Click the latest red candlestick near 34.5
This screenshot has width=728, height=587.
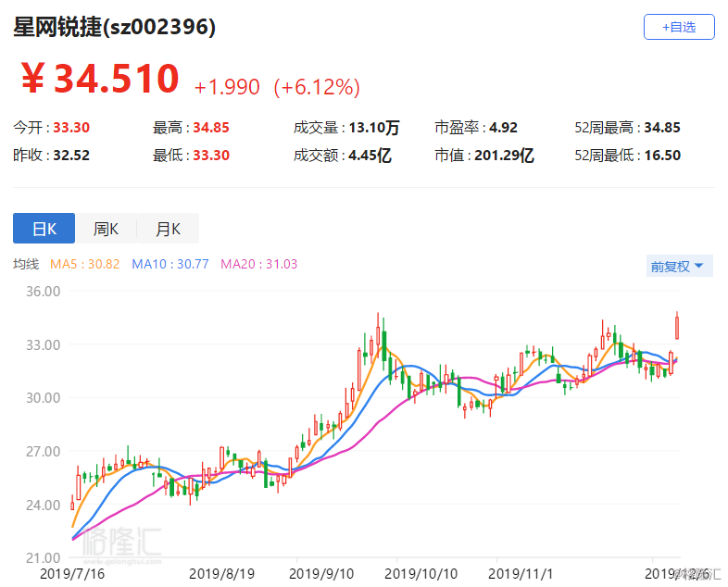click(677, 328)
